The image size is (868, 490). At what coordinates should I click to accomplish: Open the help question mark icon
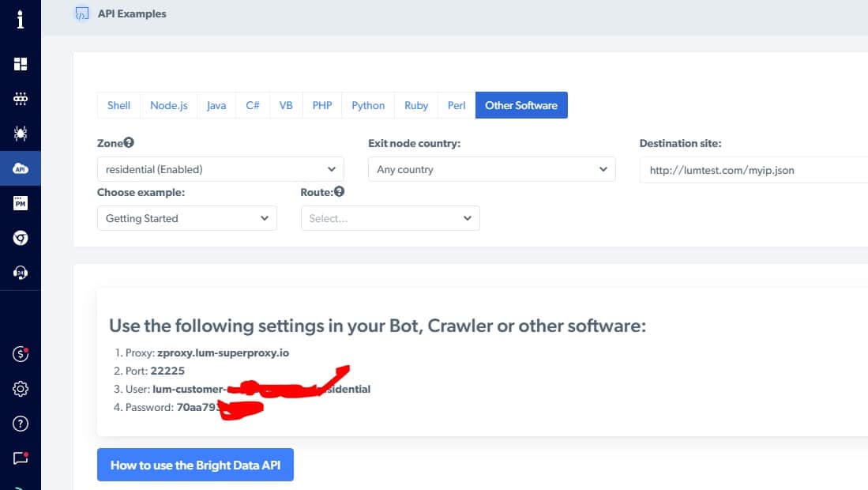21,424
